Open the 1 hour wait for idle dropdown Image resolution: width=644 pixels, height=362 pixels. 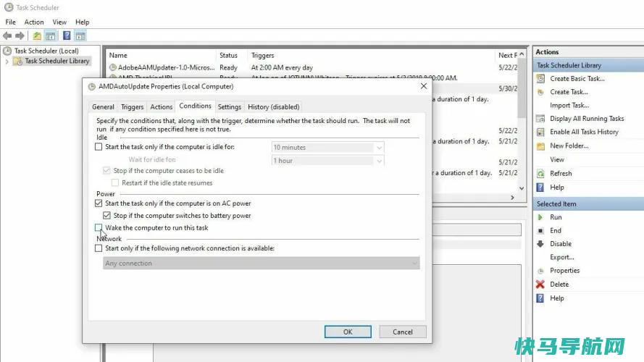pos(379,161)
